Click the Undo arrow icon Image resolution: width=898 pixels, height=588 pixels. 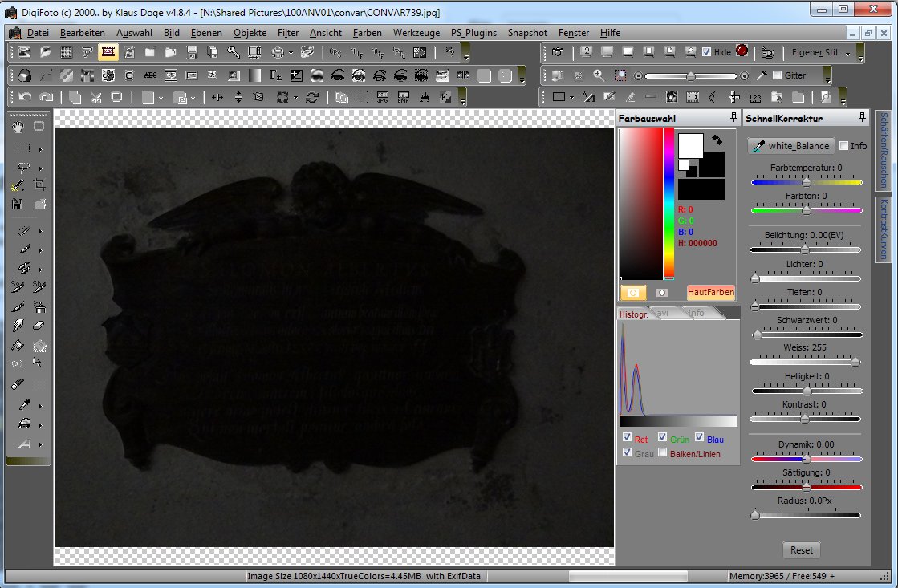coord(26,97)
